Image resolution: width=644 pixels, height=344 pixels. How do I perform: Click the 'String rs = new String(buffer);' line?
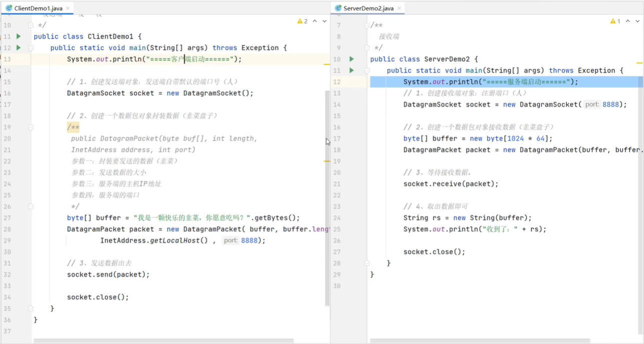[467, 218]
